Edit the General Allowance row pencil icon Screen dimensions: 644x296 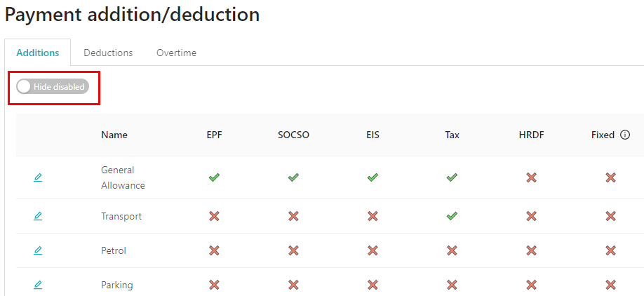coord(38,177)
